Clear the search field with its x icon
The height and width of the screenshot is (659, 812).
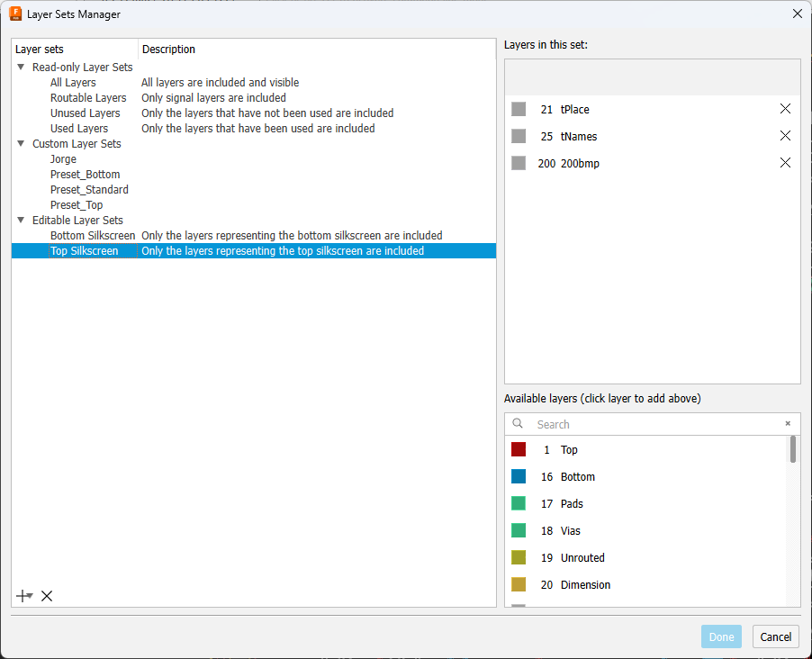click(788, 423)
